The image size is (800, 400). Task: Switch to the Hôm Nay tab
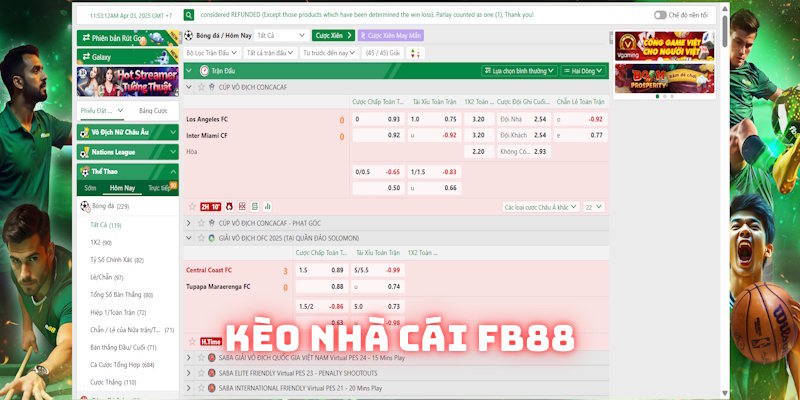(x=122, y=188)
